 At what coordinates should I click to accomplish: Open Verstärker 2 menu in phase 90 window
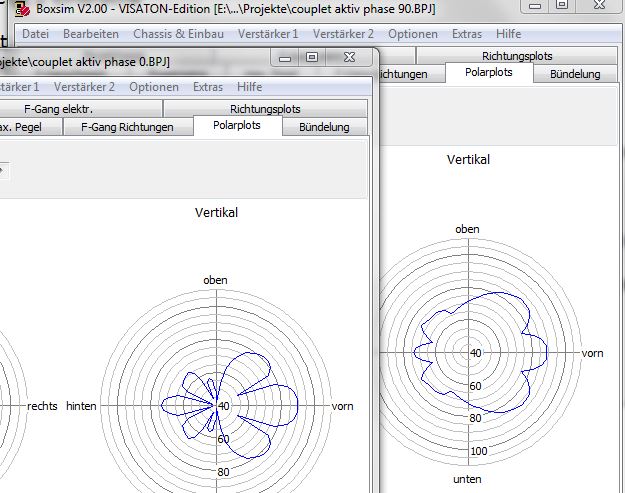(x=343, y=34)
